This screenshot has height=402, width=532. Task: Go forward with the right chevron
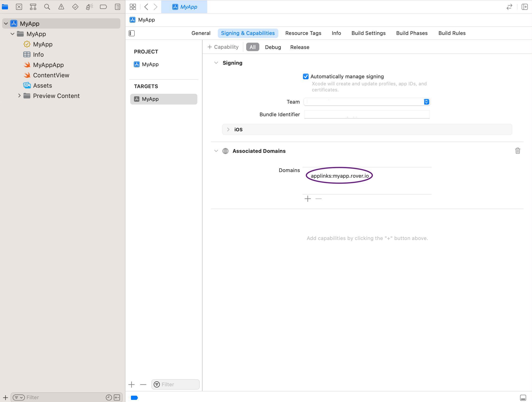[x=156, y=7]
